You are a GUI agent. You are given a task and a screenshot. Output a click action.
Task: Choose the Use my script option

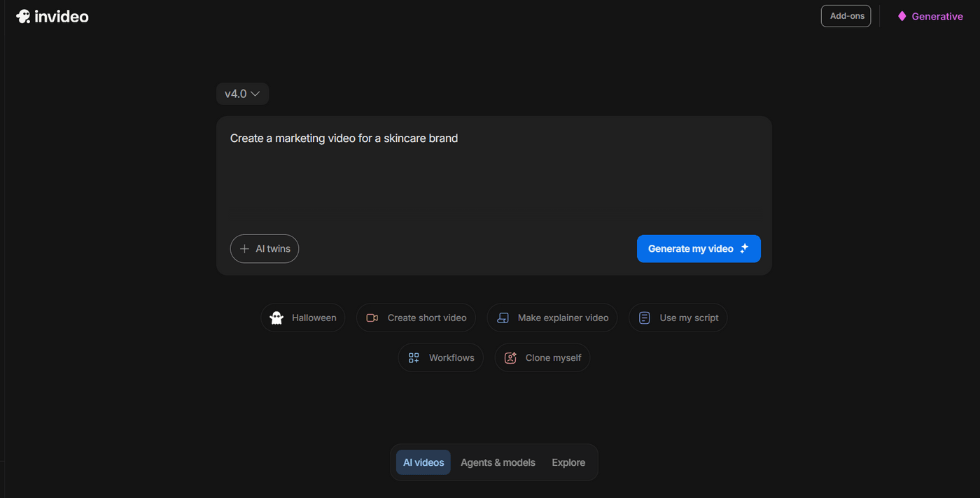tap(689, 318)
